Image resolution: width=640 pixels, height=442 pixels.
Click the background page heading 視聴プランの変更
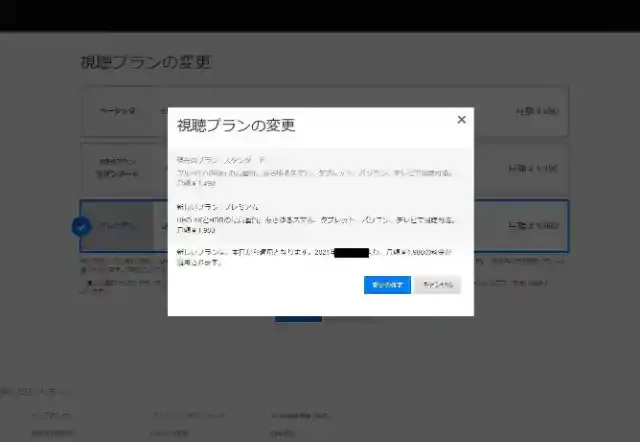click(146, 62)
